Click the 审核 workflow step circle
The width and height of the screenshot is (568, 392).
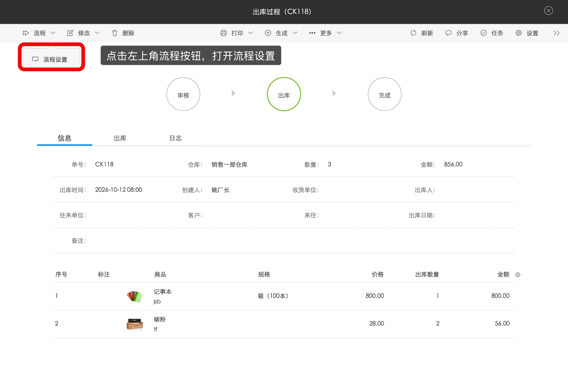click(183, 94)
